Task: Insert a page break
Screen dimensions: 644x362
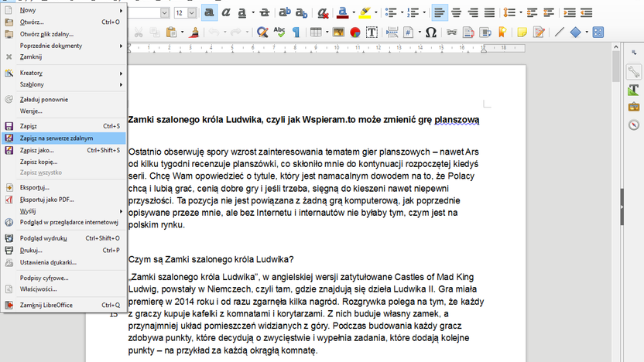Action: 392,32
